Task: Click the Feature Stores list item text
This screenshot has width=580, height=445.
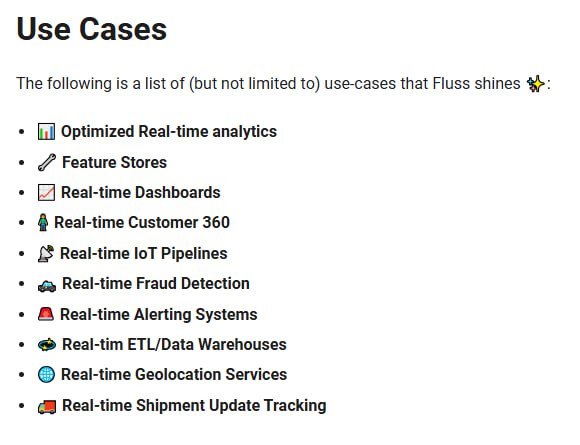Action: (x=115, y=162)
